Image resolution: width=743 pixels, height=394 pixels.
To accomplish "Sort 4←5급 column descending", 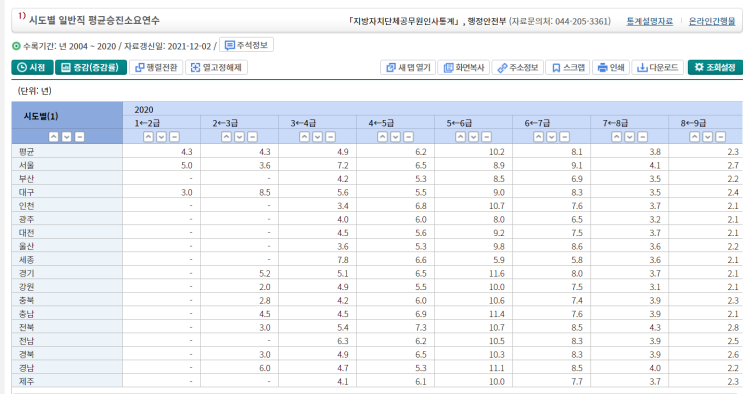I will tap(396, 137).
